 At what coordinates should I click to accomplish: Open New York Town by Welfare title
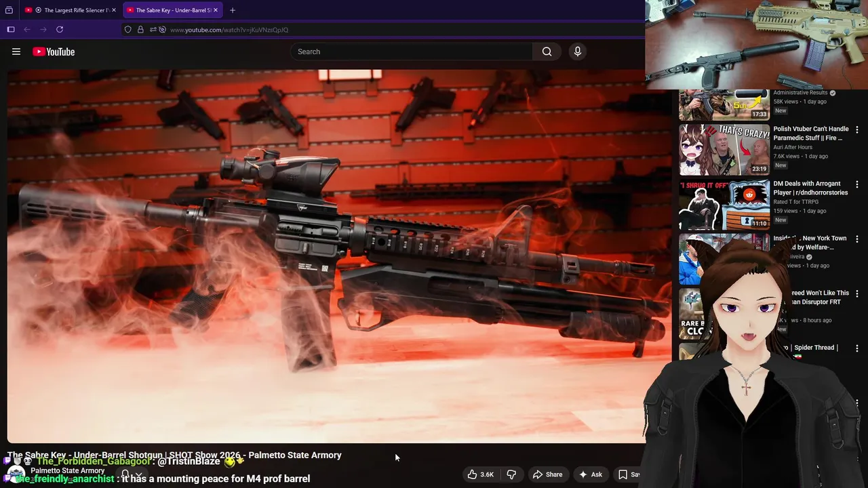pyautogui.click(x=810, y=243)
